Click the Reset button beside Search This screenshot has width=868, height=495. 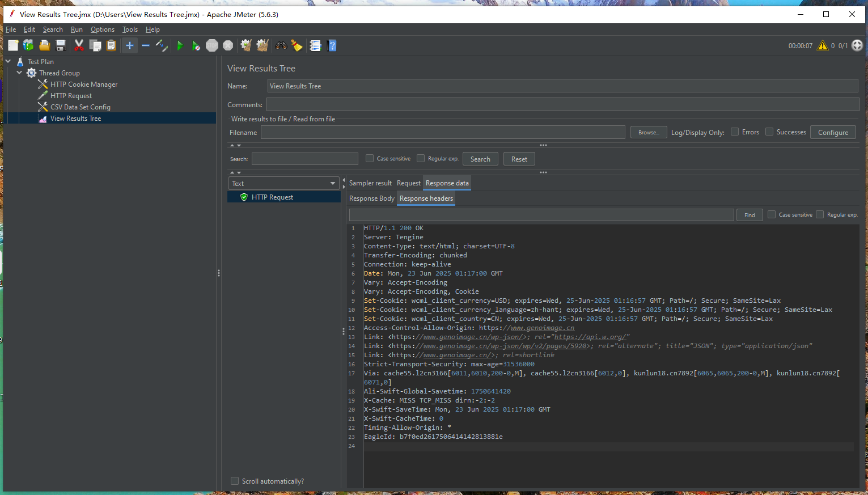pyautogui.click(x=519, y=159)
